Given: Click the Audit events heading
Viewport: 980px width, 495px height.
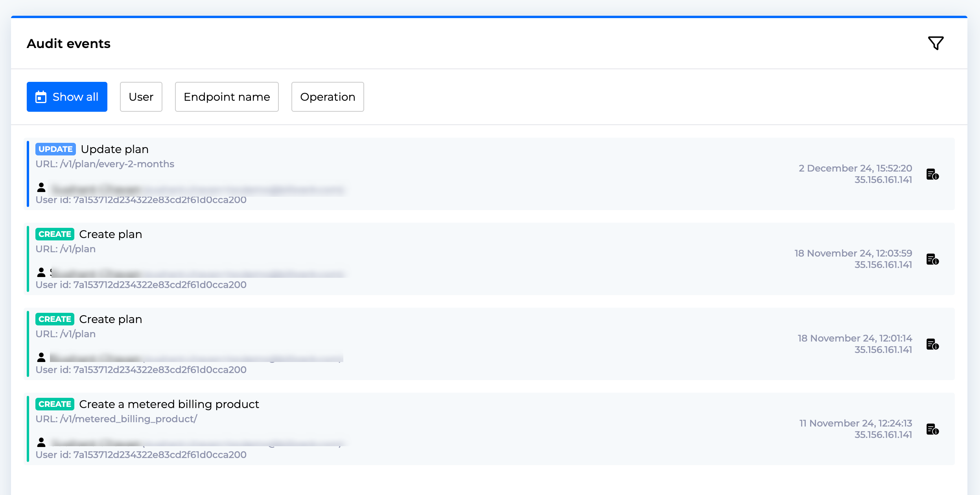Looking at the screenshot, I should (68, 43).
